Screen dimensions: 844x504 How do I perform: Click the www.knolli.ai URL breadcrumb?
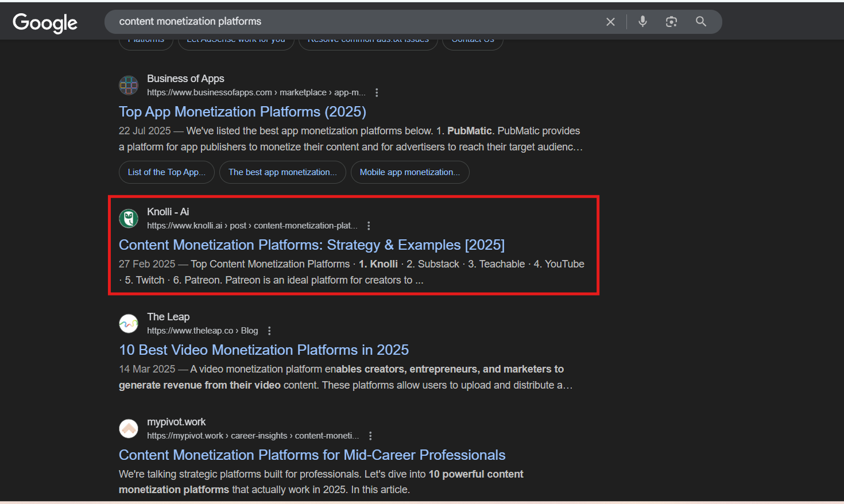(252, 226)
